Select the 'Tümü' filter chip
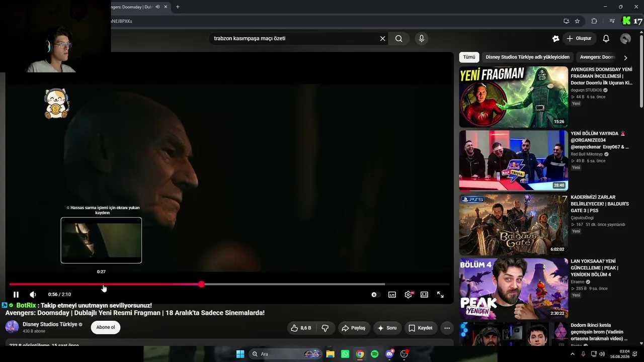Image resolution: width=644 pixels, height=362 pixels. [469, 57]
